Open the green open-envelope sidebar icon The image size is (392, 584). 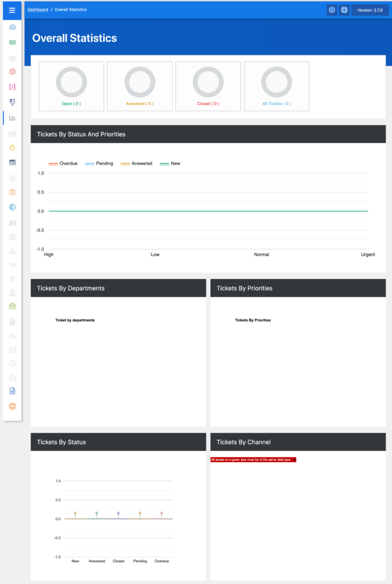(x=13, y=306)
